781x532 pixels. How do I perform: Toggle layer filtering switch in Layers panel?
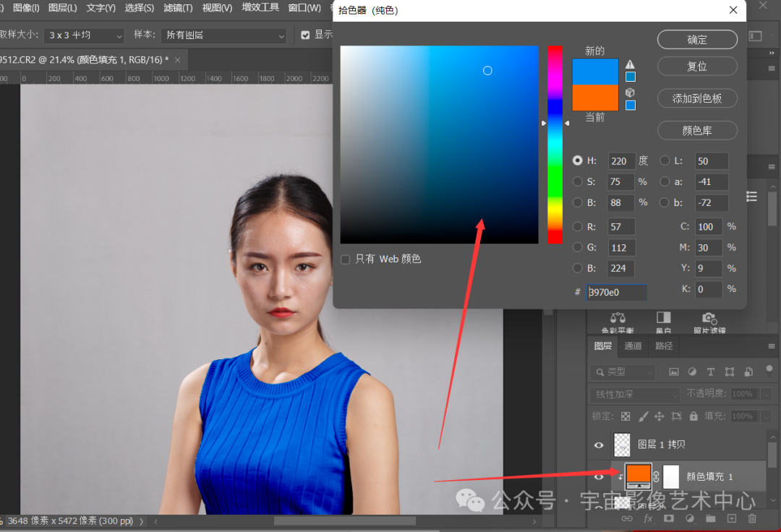(x=769, y=369)
